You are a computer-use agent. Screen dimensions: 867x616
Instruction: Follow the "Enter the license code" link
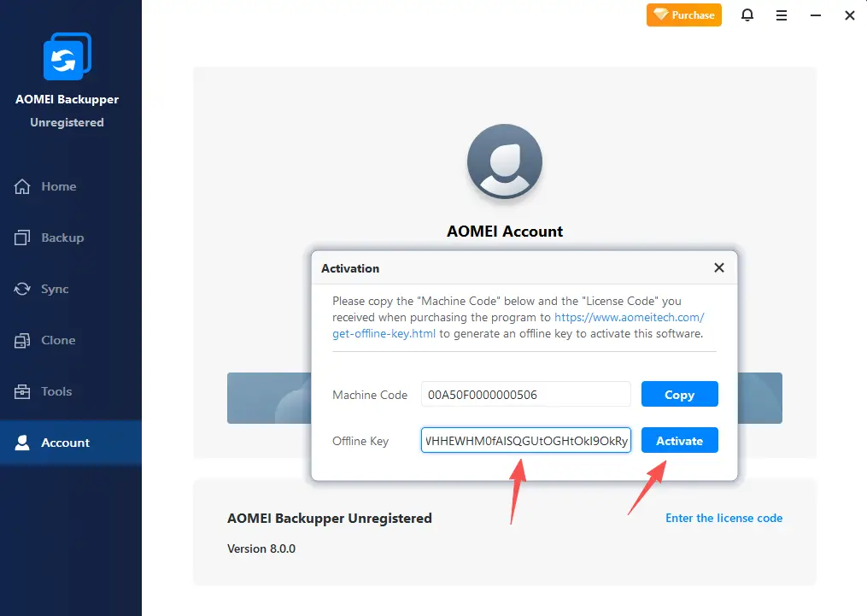723,518
